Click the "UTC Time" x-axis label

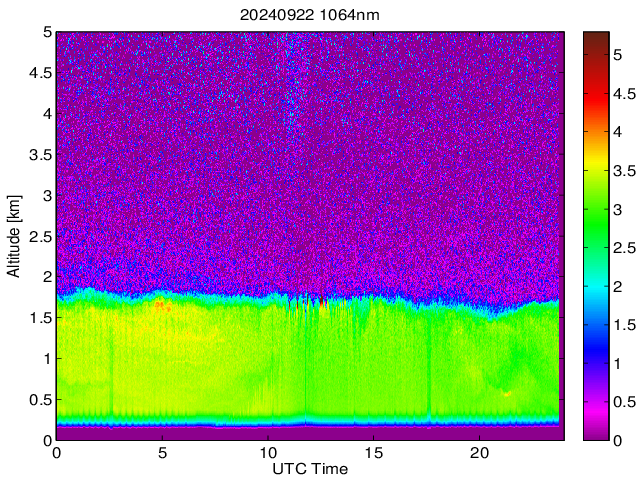tap(309, 468)
